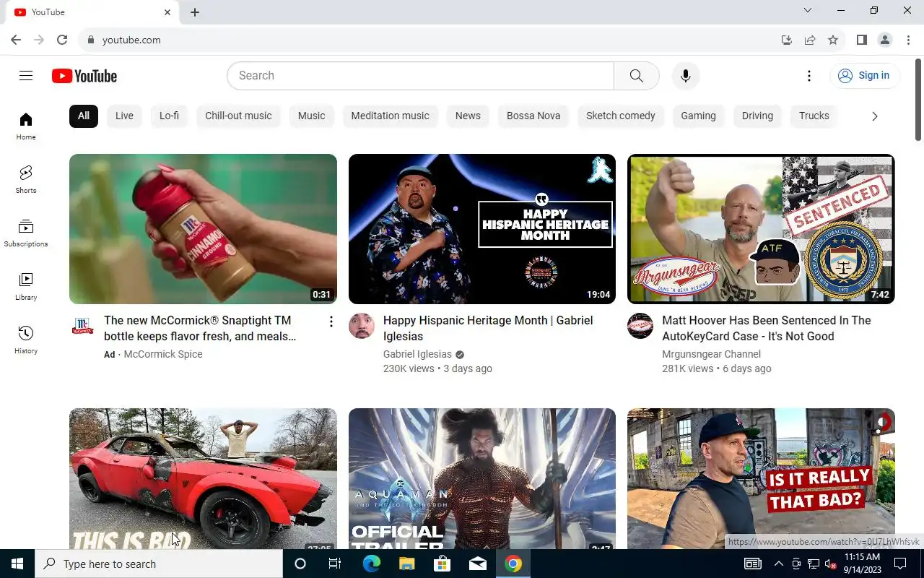The image size is (924, 578).
Task: Open the Is It Really That Bad thumbnail
Action: [x=761, y=479]
